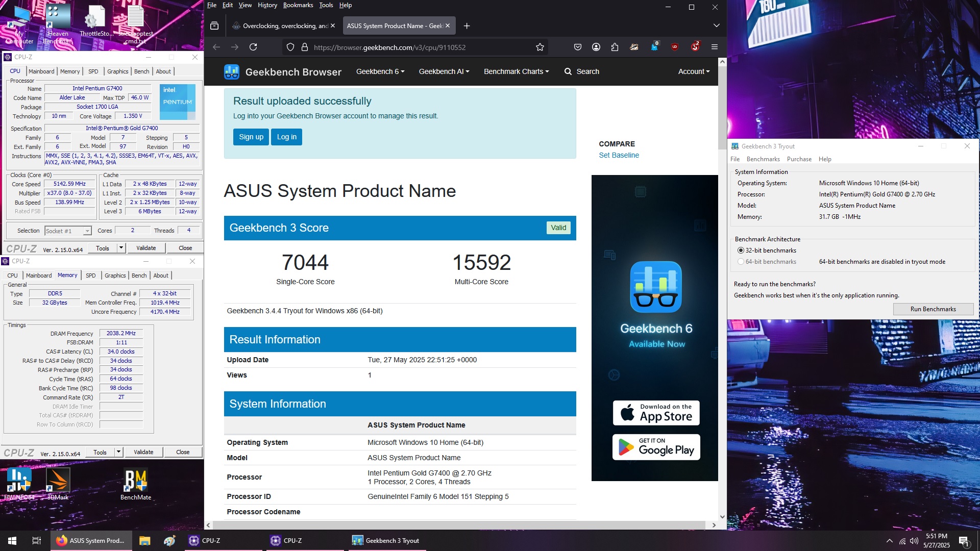The image size is (980, 551).
Task: Open Firefox account icon
Action: 596,47
